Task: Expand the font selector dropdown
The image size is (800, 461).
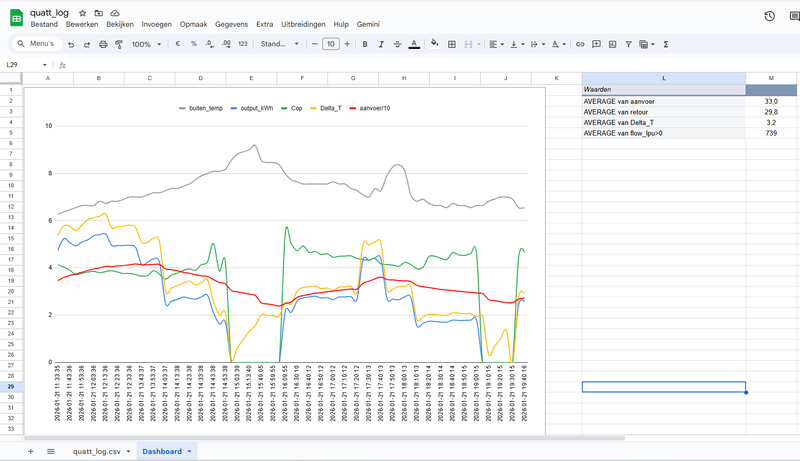Action: [x=280, y=44]
